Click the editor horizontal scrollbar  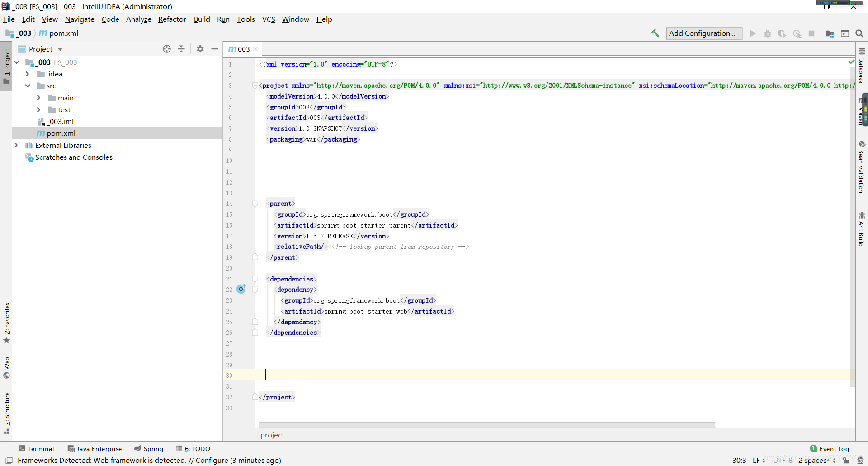pyautogui.click(x=487, y=424)
